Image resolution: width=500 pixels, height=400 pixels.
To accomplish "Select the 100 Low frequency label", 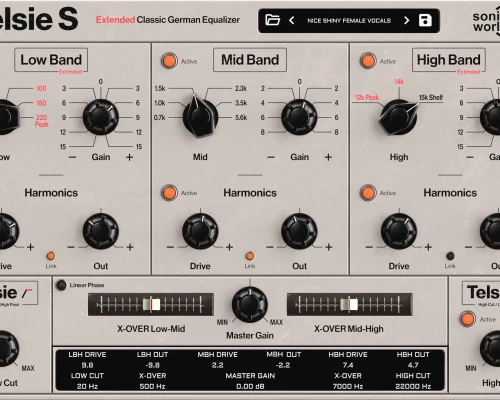I will [x=41, y=88].
